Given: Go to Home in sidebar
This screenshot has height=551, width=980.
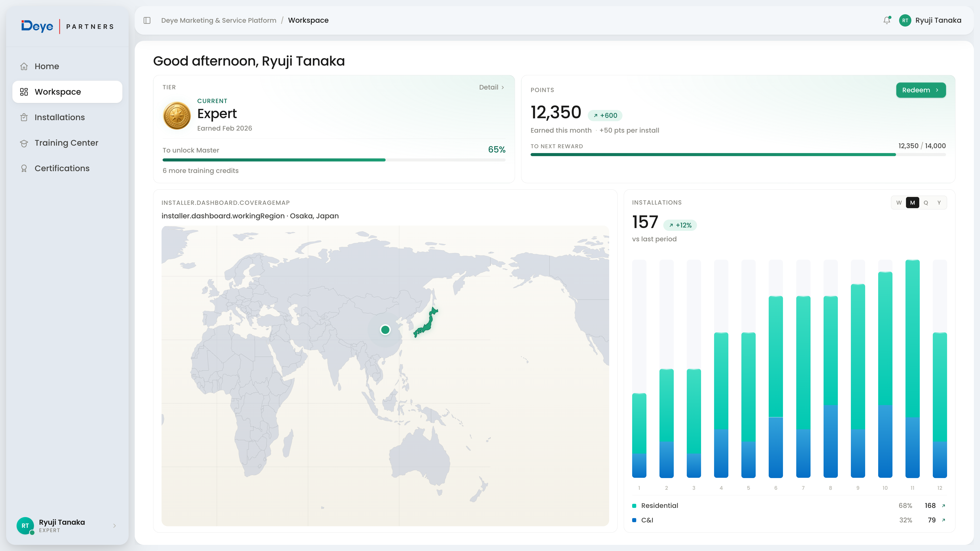Looking at the screenshot, I should tap(67, 66).
